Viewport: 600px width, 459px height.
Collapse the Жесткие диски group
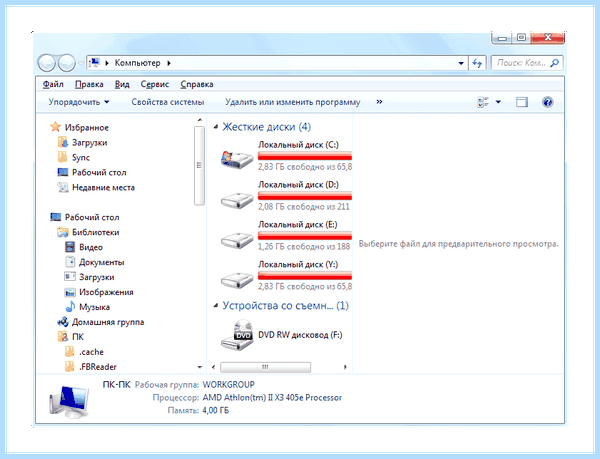tap(216, 127)
